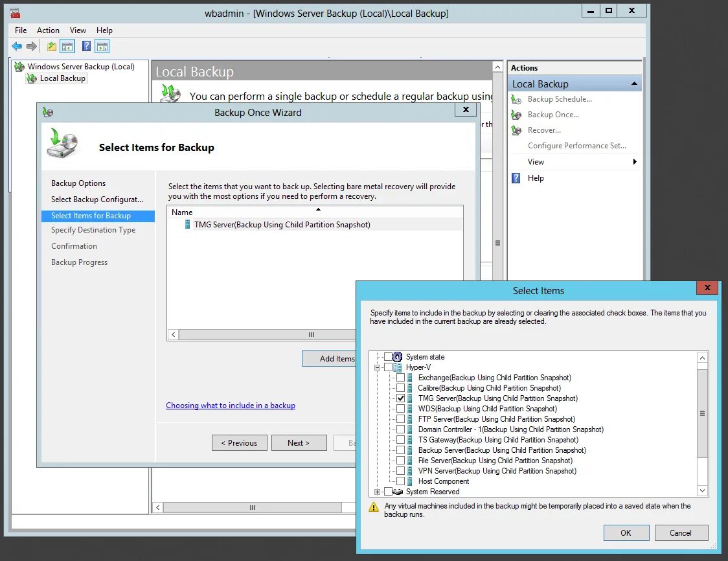Image resolution: width=728 pixels, height=561 pixels.
Task: Check the Host Component checkbox
Action: pyautogui.click(x=401, y=481)
